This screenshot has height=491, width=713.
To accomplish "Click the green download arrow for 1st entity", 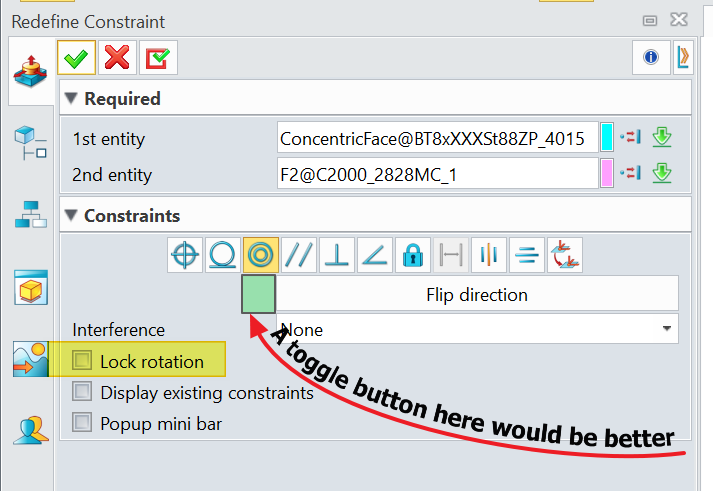I will [662, 137].
